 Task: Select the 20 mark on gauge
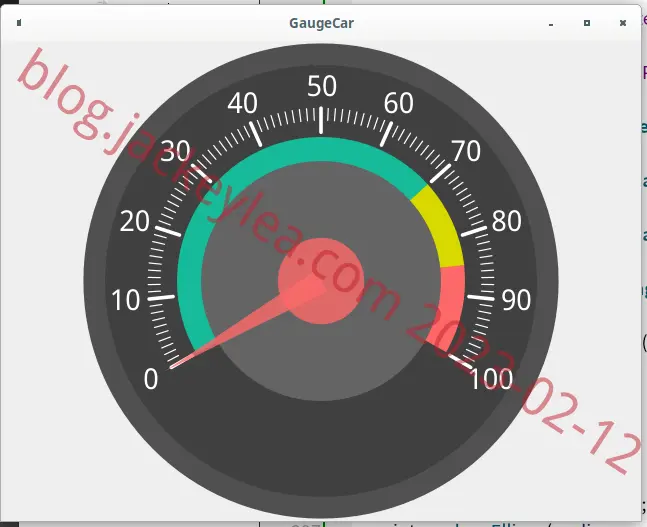click(135, 221)
